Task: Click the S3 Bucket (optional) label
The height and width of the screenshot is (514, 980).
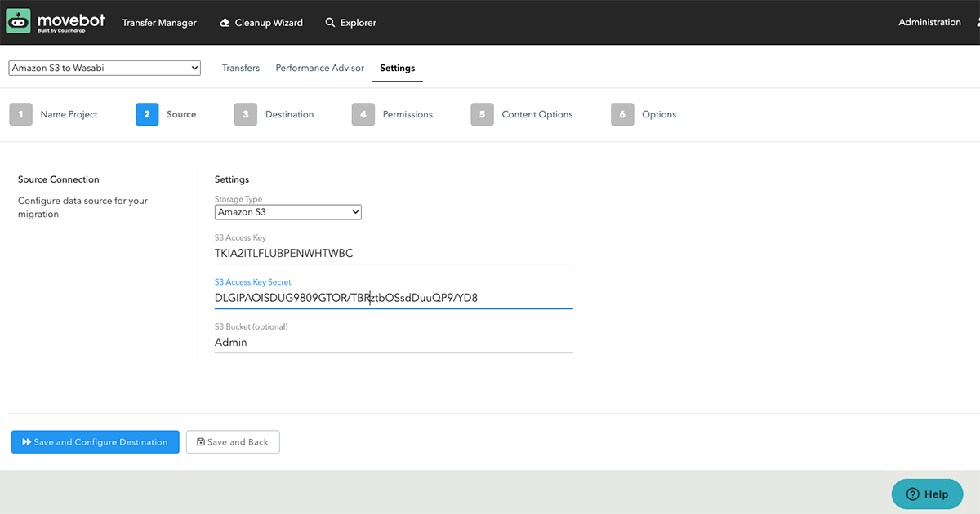Action: 251,326
